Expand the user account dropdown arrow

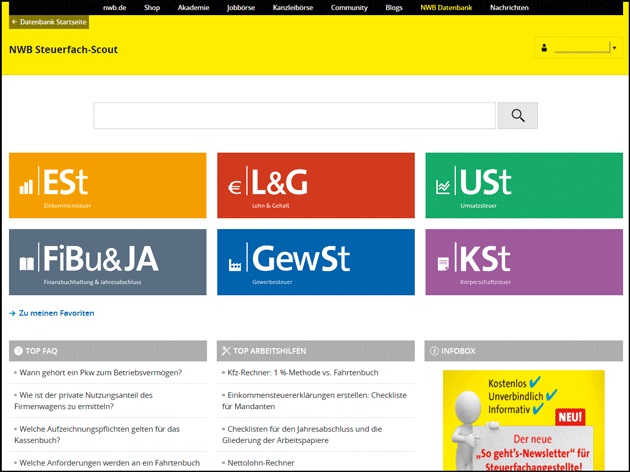coord(614,48)
